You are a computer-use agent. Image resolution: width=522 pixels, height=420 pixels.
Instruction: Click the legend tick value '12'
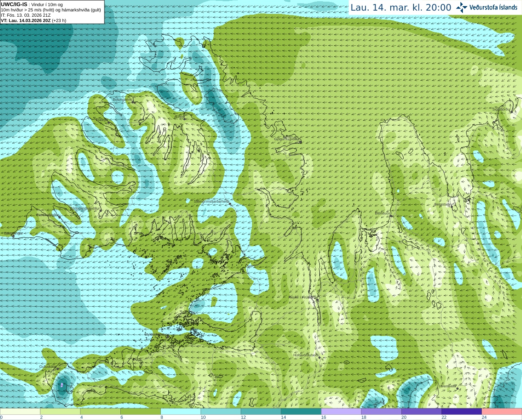pyautogui.click(x=243, y=417)
